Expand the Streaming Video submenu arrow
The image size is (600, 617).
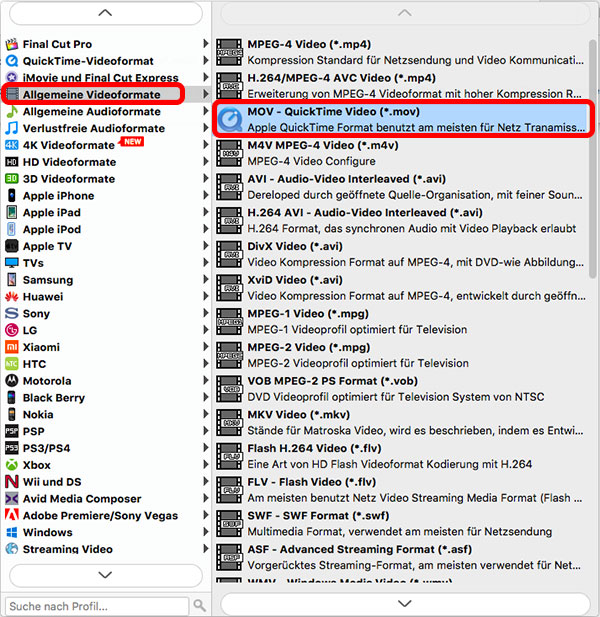tap(205, 549)
